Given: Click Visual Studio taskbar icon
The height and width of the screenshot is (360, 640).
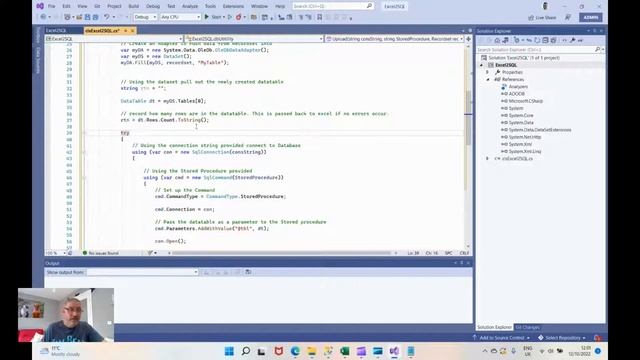Looking at the screenshot, I should click(394, 351).
